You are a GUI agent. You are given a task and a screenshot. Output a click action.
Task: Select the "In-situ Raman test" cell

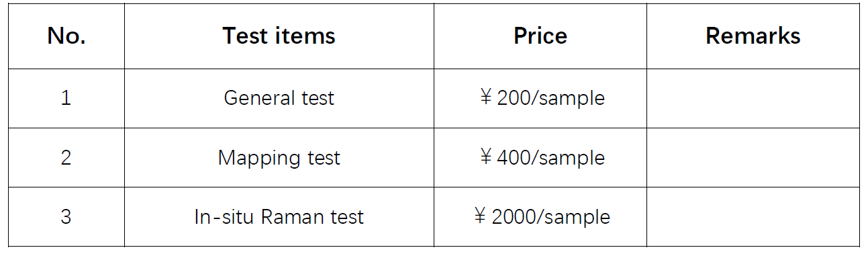click(279, 216)
